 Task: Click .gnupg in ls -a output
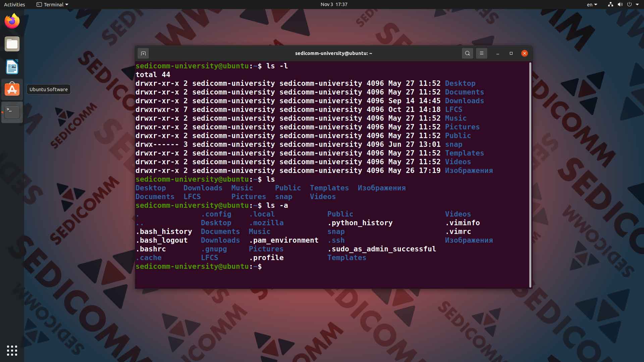point(214,249)
